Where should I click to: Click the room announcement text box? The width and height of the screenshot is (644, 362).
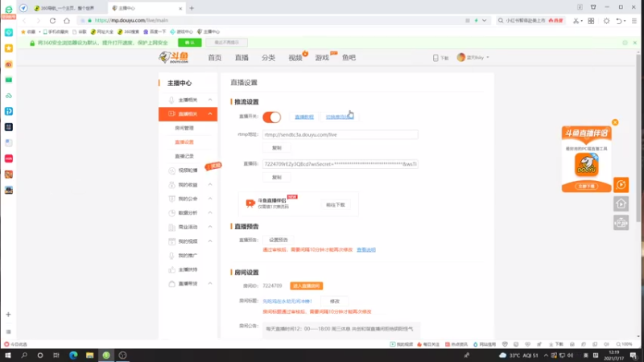[x=341, y=330]
